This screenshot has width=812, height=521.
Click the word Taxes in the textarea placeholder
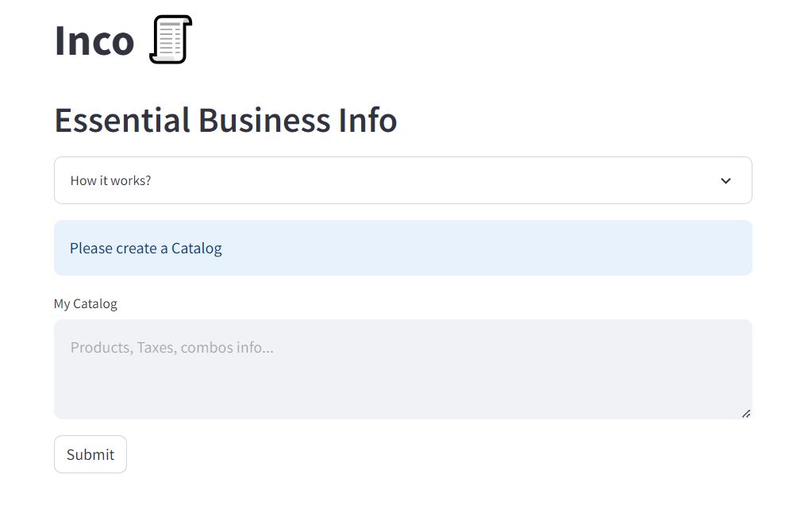[x=156, y=348]
